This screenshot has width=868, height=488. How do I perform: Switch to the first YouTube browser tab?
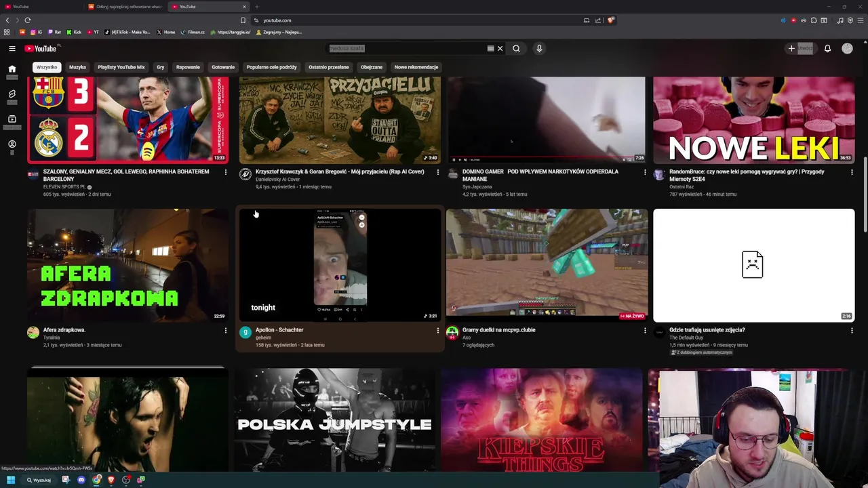(x=41, y=7)
